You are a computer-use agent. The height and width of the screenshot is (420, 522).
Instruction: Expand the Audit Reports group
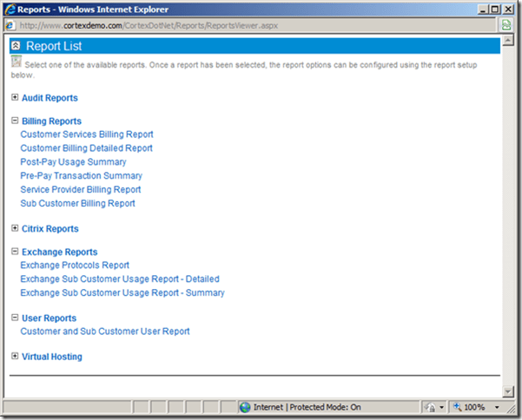(14, 98)
